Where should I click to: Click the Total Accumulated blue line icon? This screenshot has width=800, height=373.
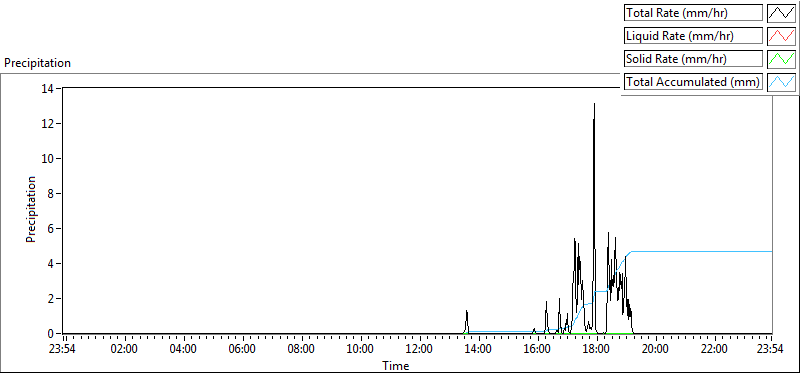coord(781,82)
